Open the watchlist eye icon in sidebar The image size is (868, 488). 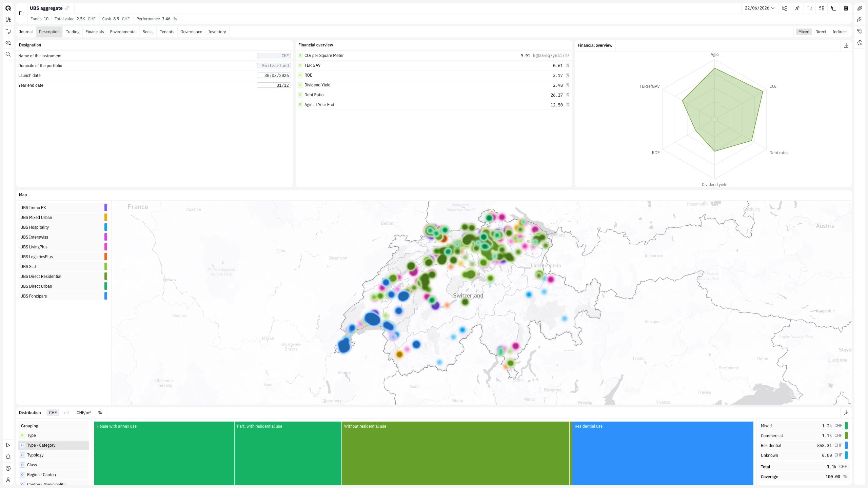[x=8, y=43]
